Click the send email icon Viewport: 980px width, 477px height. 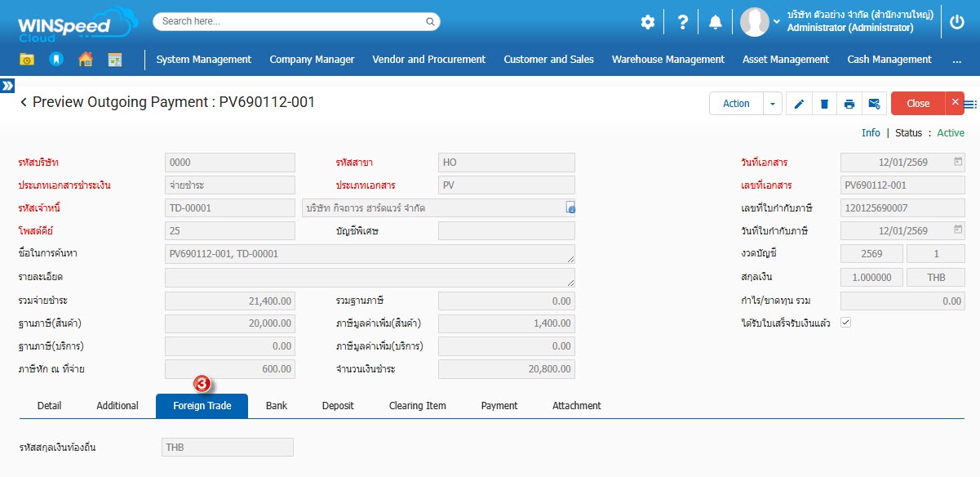pyautogui.click(x=874, y=104)
